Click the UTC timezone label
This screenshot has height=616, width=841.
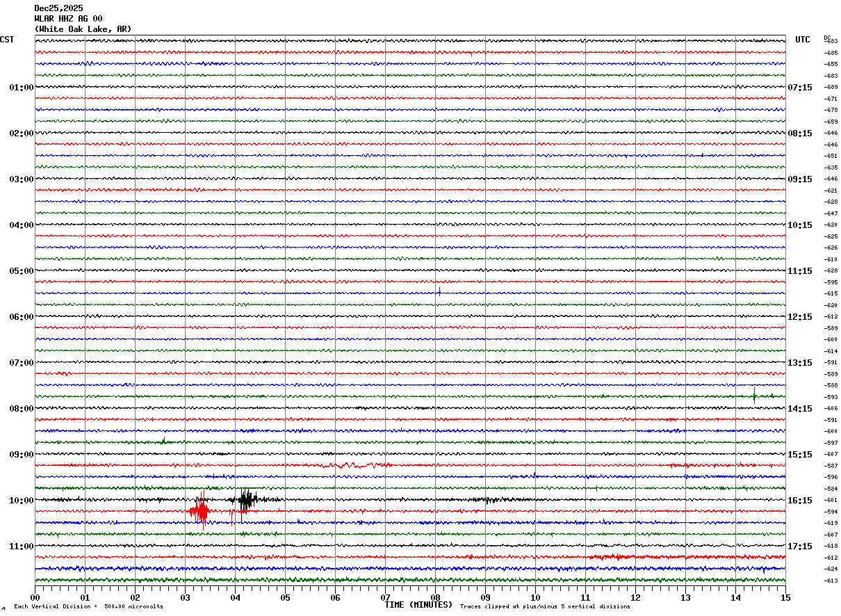tap(803, 40)
